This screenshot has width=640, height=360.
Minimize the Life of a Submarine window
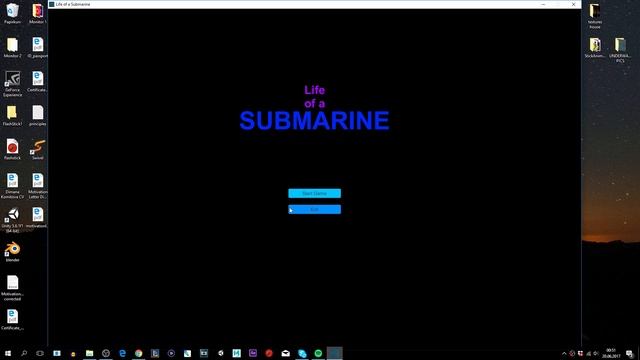click(x=543, y=4)
